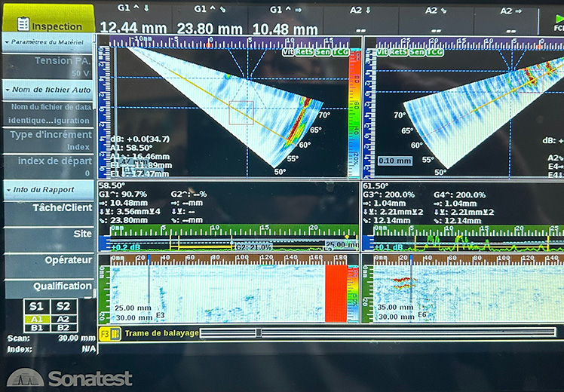Expand the Nom de fichier Auto section
Image resolution: width=564 pixels, height=392 pixels.
point(48,90)
